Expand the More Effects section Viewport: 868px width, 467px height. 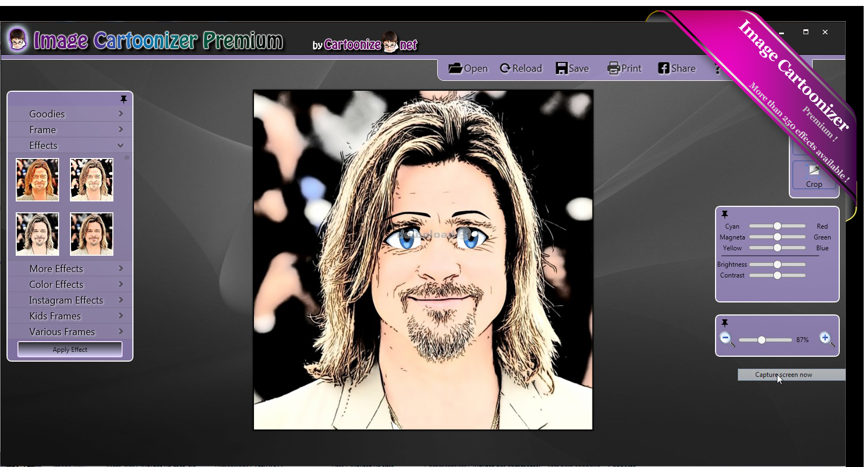(x=70, y=269)
